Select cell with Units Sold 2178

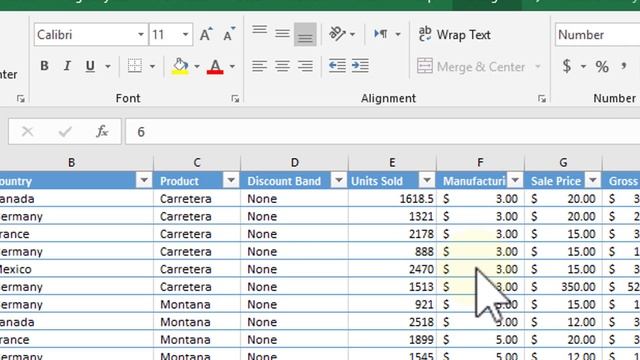[x=392, y=234]
